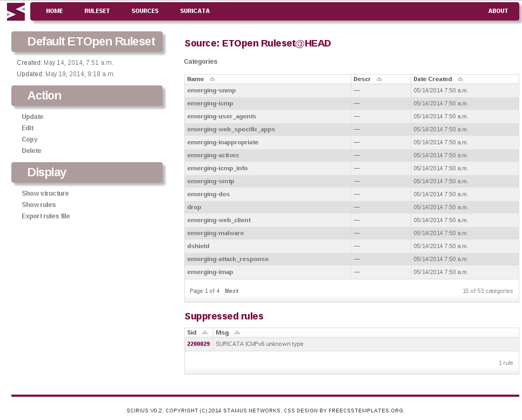This screenshot has width=522, height=420.
Task: Open the emerging-dos category
Action: (209, 194)
